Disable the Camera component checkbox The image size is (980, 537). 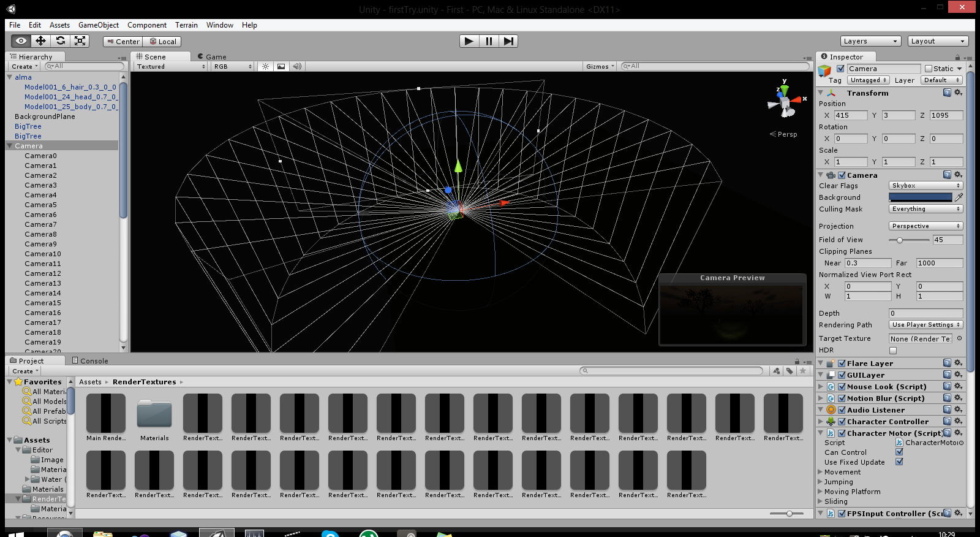pyautogui.click(x=842, y=175)
